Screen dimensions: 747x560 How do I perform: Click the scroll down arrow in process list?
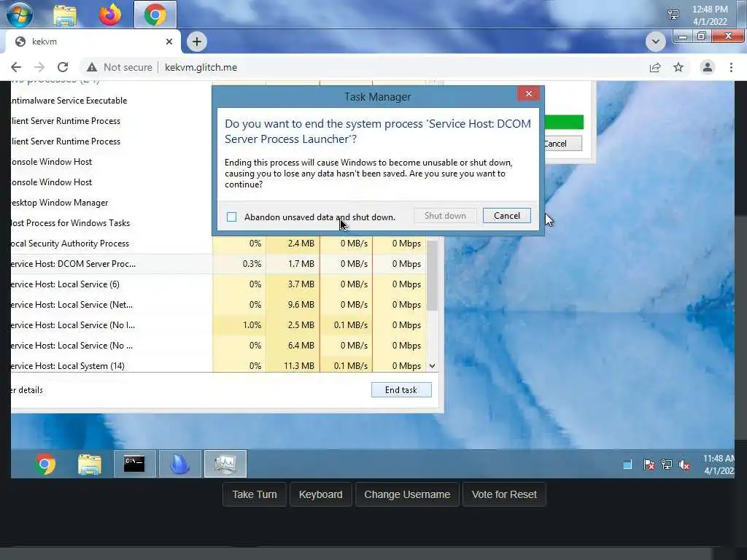432,366
